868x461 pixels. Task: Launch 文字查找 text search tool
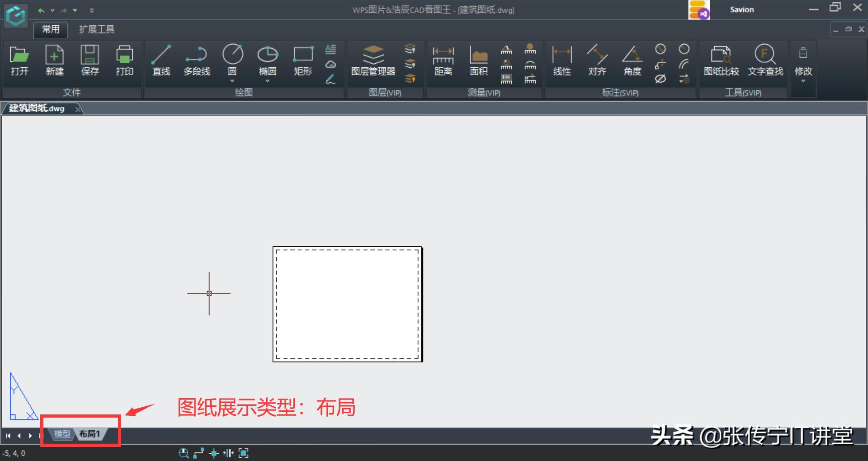[764, 60]
